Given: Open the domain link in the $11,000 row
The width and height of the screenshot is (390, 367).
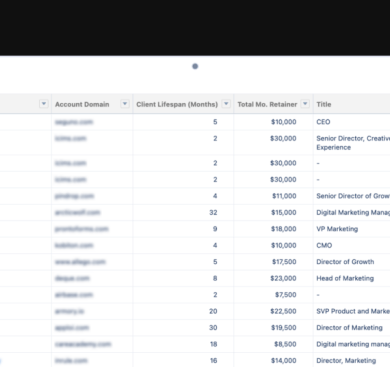Looking at the screenshot, I should pos(74,196).
